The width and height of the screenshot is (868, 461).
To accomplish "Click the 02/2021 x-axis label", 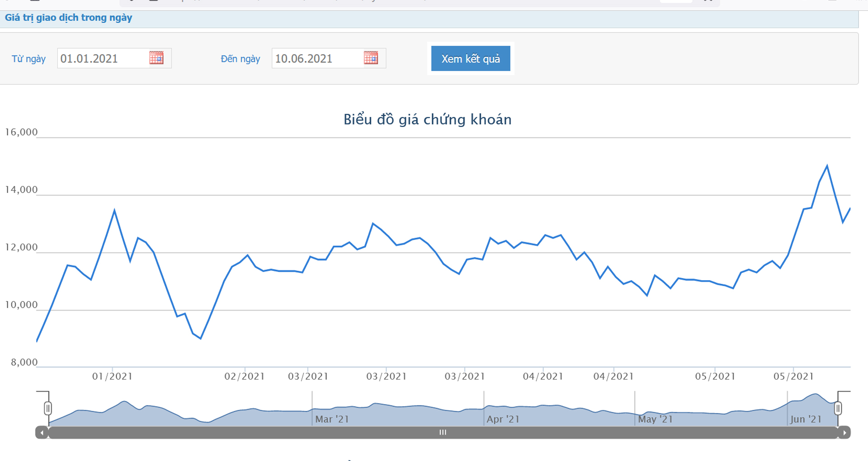I will click(245, 376).
